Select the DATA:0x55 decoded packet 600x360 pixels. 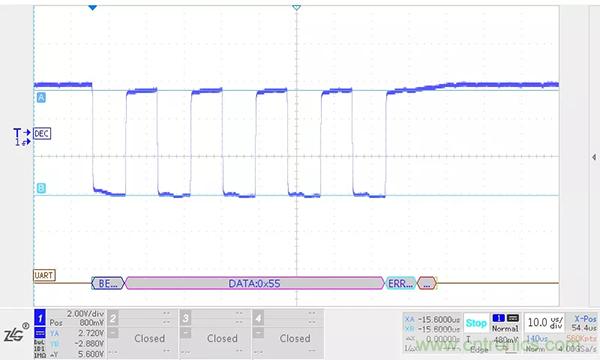click(254, 283)
